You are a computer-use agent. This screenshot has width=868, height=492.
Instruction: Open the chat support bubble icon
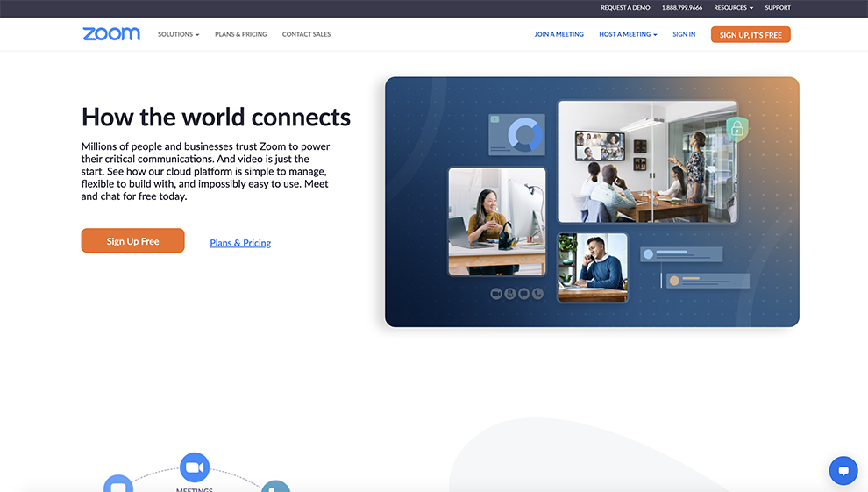[843, 470]
